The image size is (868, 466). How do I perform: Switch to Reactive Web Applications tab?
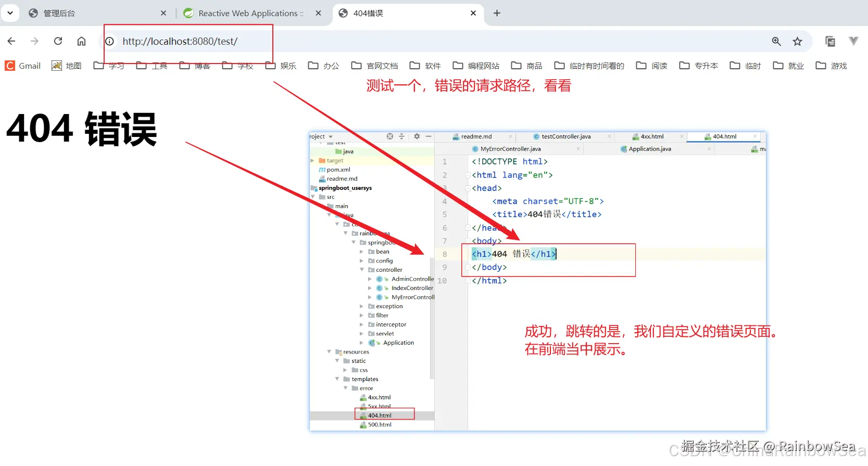pyautogui.click(x=253, y=13)
